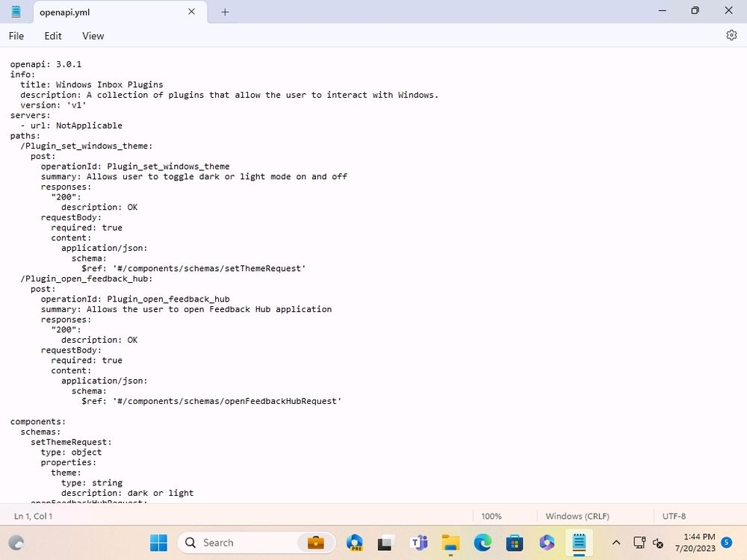Open the Microsoft 365 taskbar icon

click(x=547, y=542)
